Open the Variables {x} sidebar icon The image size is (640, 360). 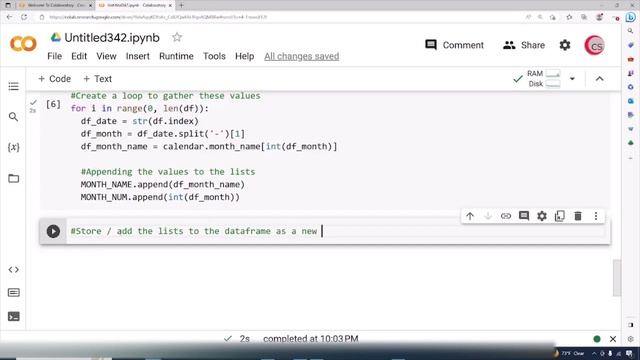point(13,147)
